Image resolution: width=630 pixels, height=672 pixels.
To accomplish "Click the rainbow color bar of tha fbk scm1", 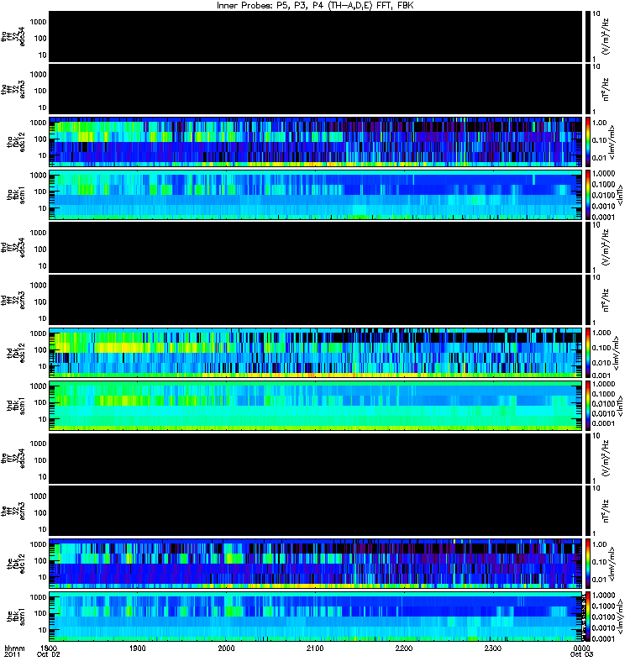I will pyautogui.click(x=588, y=195).
